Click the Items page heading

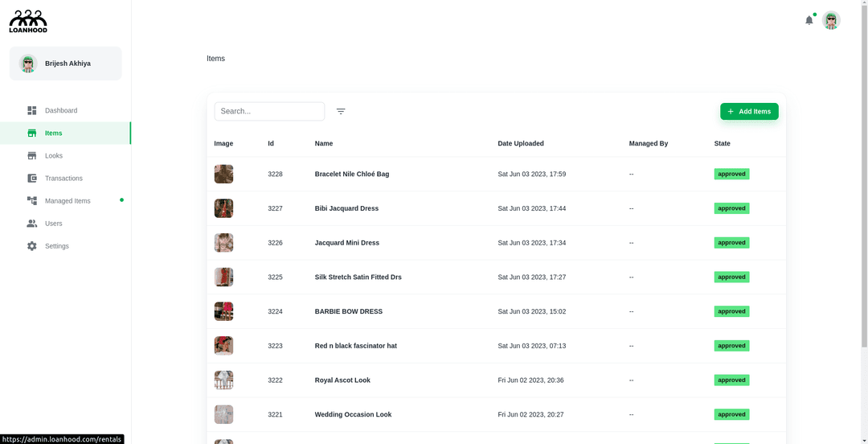[x=216, y=58]
